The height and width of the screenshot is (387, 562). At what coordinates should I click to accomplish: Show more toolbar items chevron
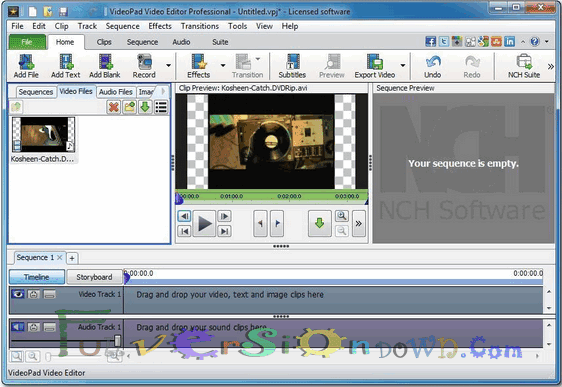tap(551, 66)
